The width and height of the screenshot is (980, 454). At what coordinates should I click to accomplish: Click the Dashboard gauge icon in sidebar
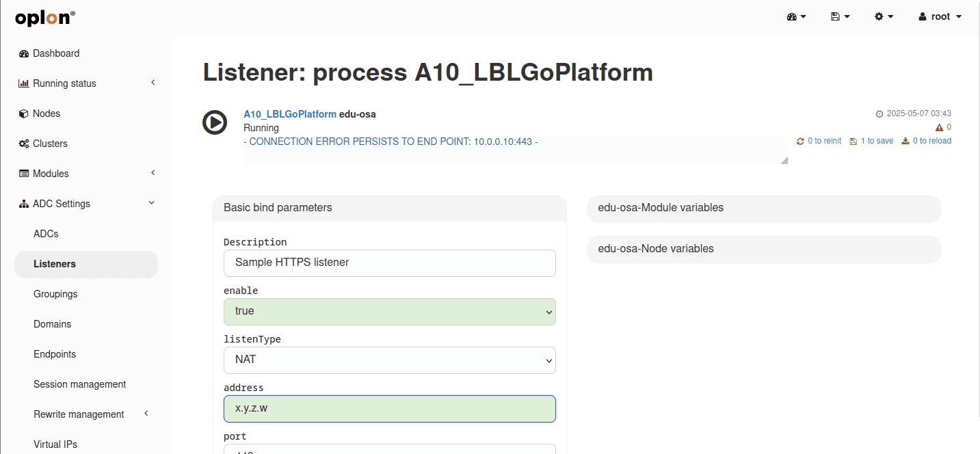24,53
